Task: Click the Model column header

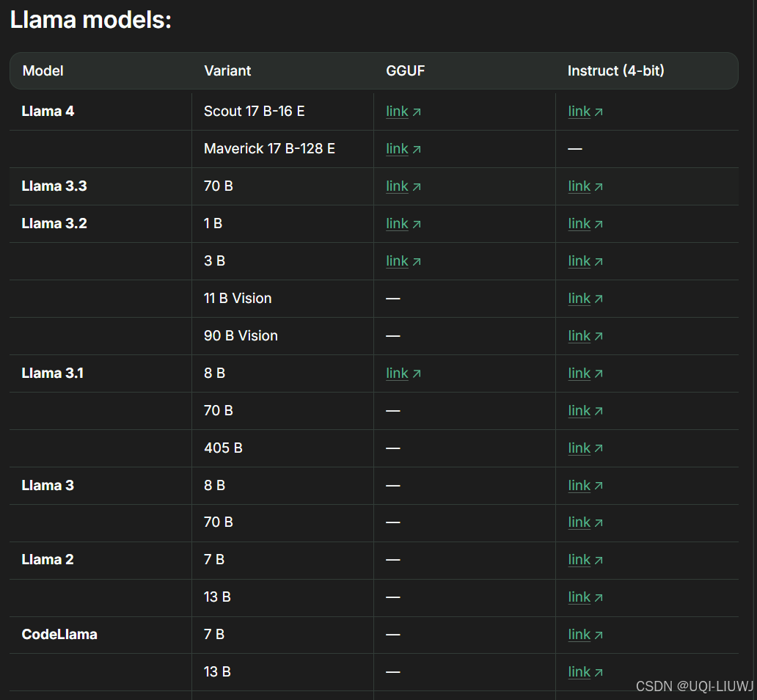Action: [43, 71]
